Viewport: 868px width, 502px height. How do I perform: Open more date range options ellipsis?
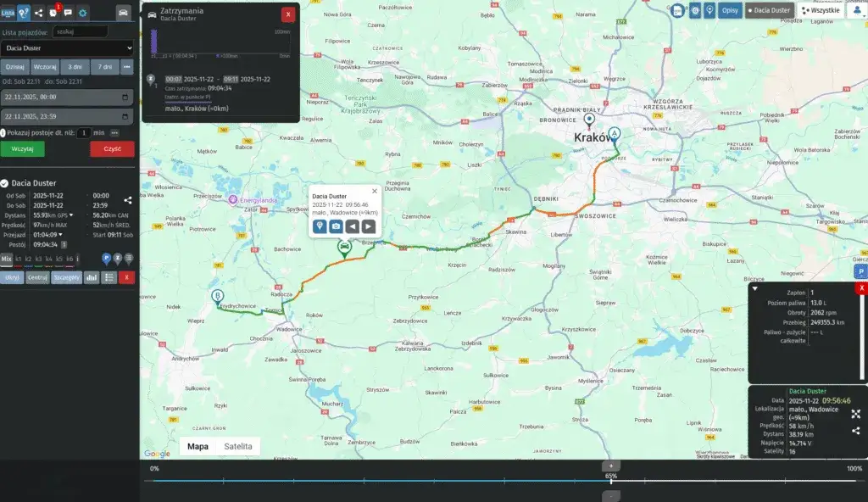click(x=127, y=67)
